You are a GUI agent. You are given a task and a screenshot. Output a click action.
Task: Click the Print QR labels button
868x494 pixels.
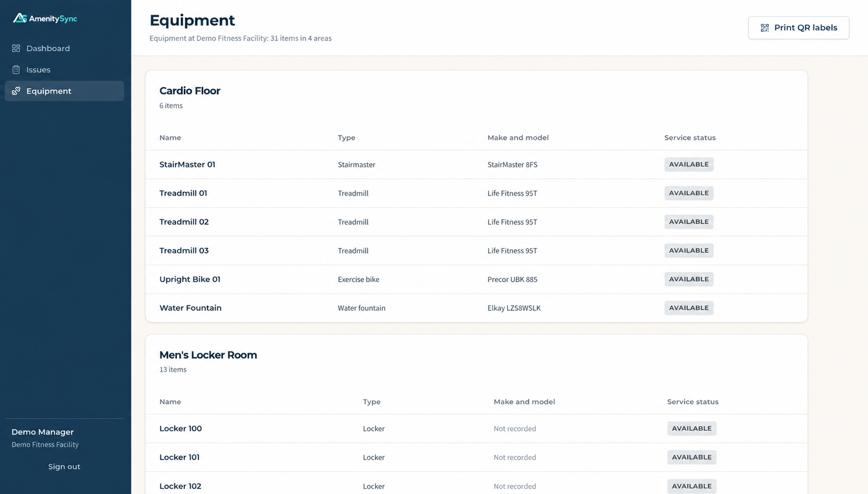point(799,28)
